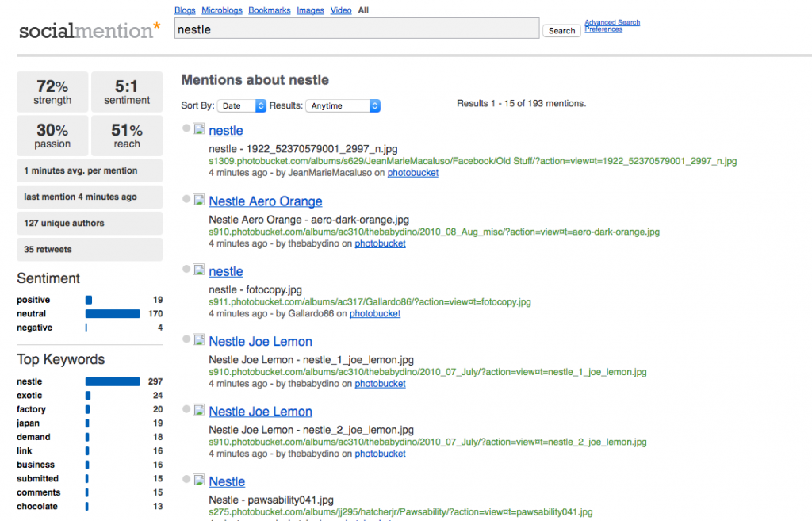
Task: Open the Nestle result for pawsability041.jpg
Action: 227,481
